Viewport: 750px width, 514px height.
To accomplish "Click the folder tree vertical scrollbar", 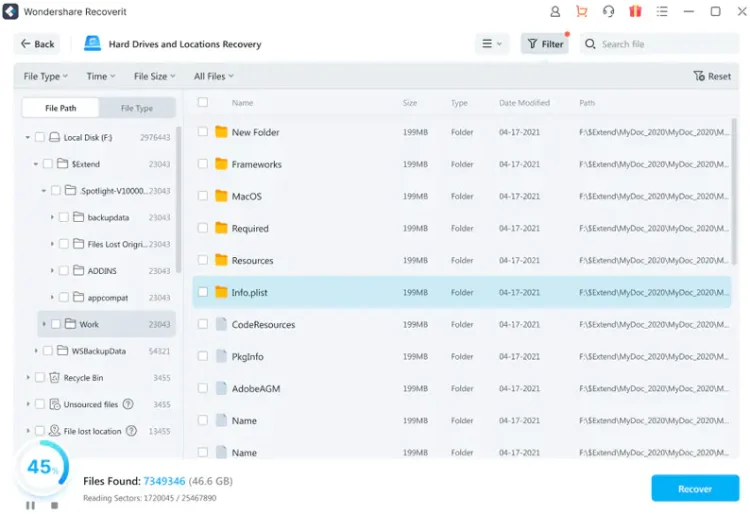I will (179, 199).
